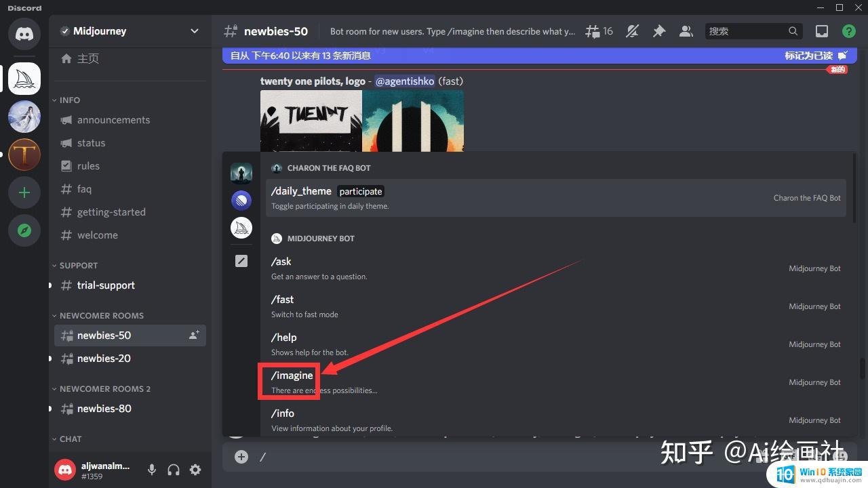Open the sunset circle logo thumbnail
This screenshot has width=868, height=488.
(x=414, y=121)
